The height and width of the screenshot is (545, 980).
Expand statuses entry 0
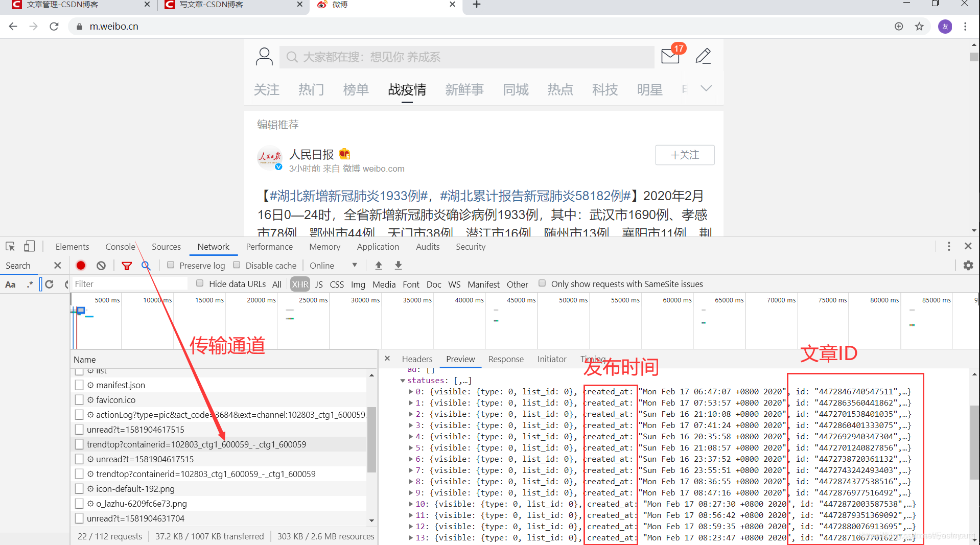pyautogui.click(x=411, y=392)
